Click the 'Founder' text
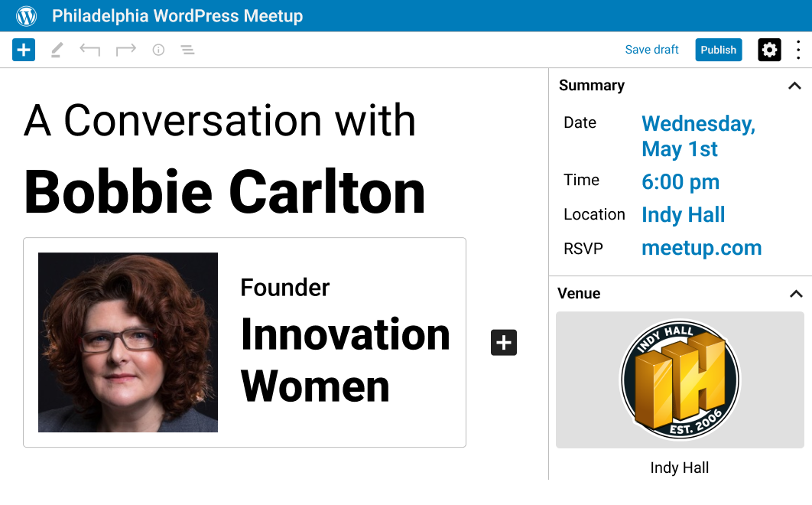812x505 pixels. [x=285, y=287]
